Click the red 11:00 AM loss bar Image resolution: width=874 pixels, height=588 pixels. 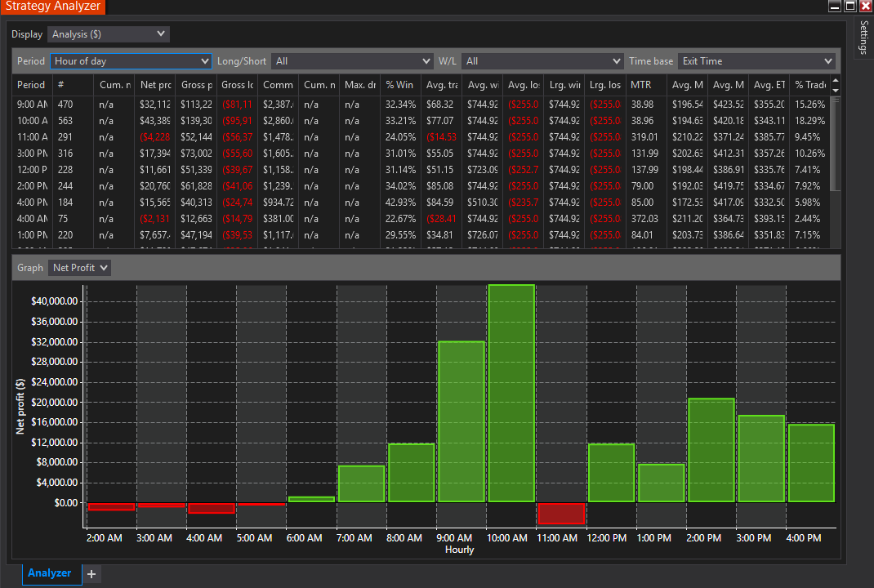click(x=561, y=514)
